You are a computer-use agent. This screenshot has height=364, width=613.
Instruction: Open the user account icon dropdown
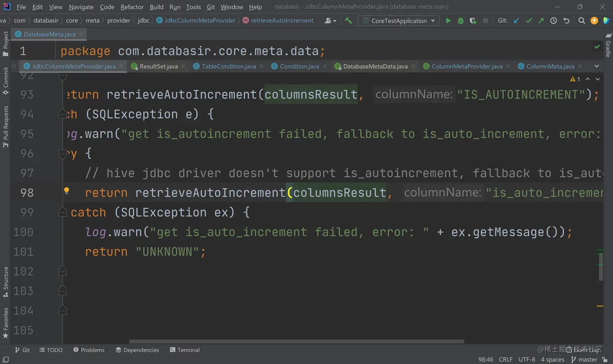[x=330, y=21]
